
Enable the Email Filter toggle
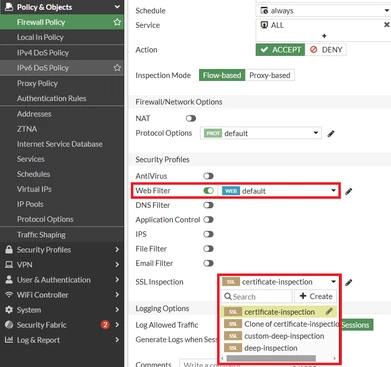pos(208,263)
